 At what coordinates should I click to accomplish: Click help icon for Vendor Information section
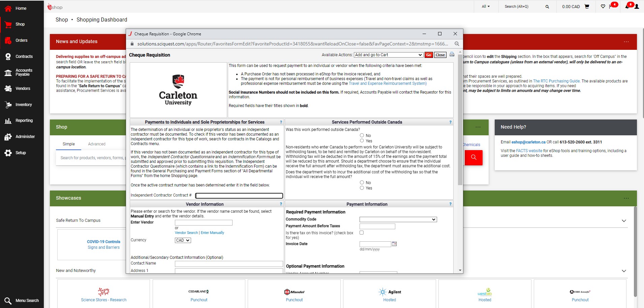pos(281,204)
